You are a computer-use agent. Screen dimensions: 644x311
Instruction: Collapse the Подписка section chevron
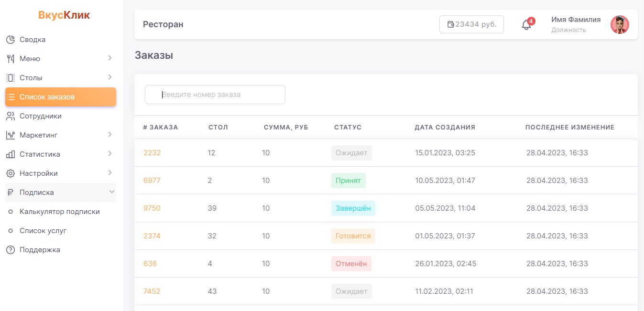tap(111, 192)
